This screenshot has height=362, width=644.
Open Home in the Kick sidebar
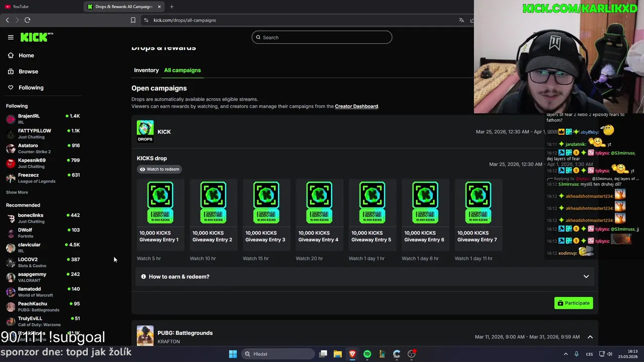[x=26, y=55]
